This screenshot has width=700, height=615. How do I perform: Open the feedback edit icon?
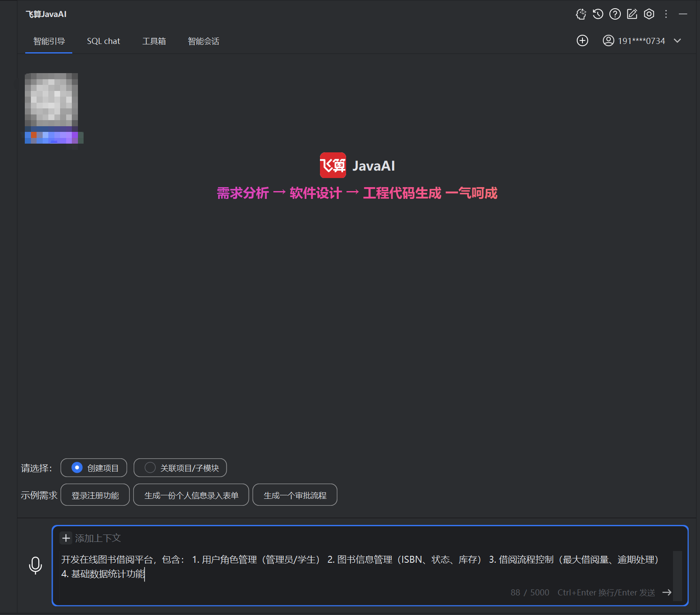(x=632, y=14)
